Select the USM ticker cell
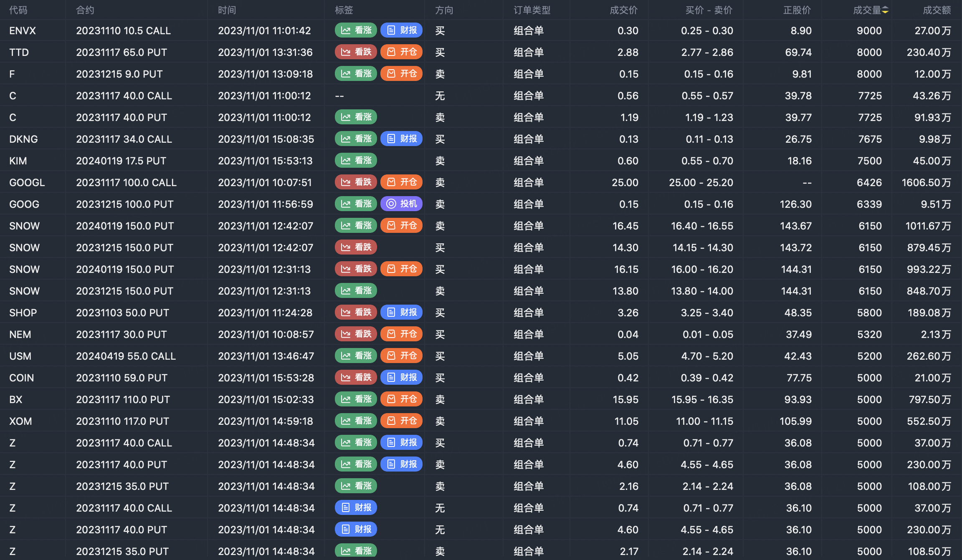The height and width of the screenshot is (560, 962). click(20, 356)
